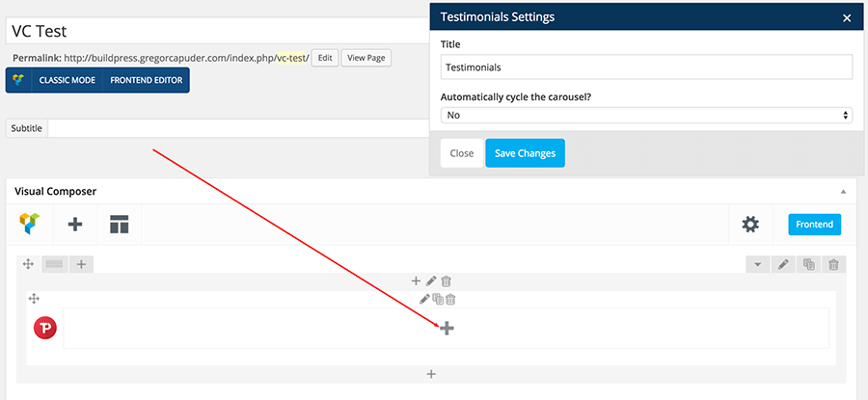Grab the Testimonials element's move handle
Image resolution: width=868 pixels, height=400 pixels.
[34, 300]
